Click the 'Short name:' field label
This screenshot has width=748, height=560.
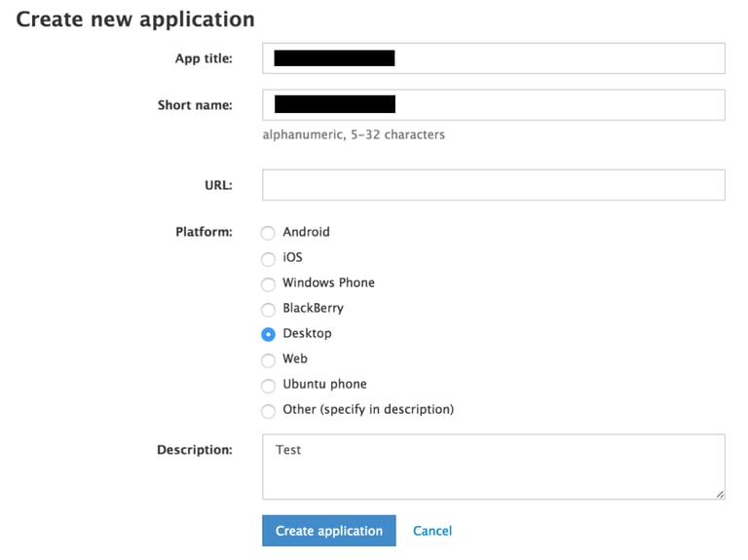pyautogui.click(x=195, y=105)
